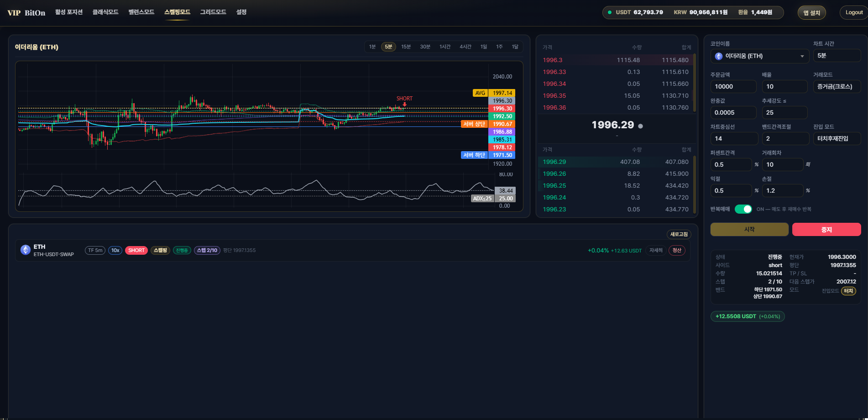Edit the 손절 stop-loss value field

tap(783, 190)
